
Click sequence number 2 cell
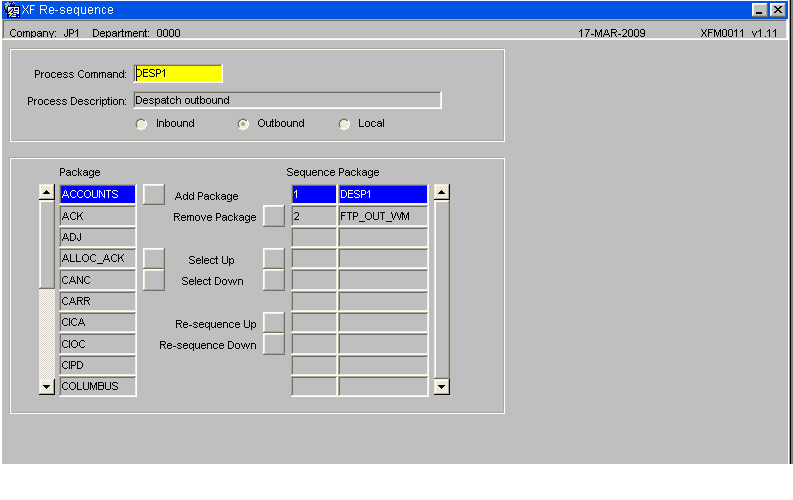coord(314,216)
